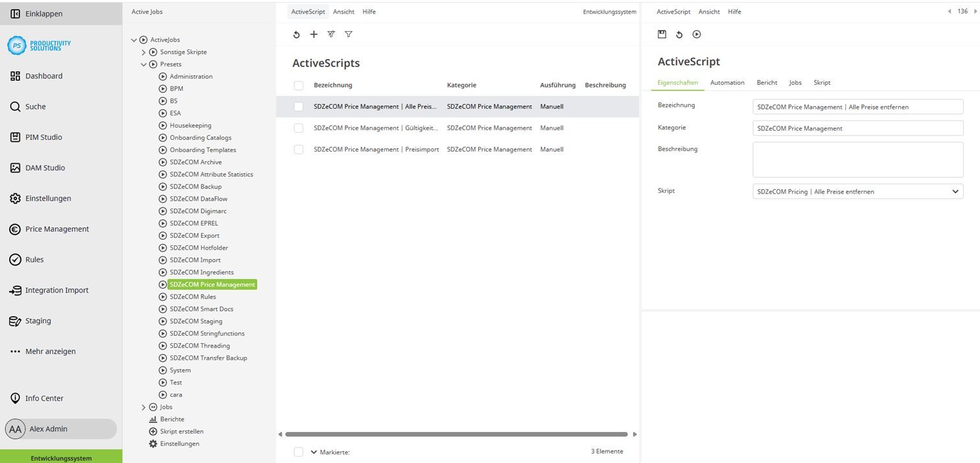
Task: Create a new ActiveScript with the plus icon
Action: (x=314, y=34)
